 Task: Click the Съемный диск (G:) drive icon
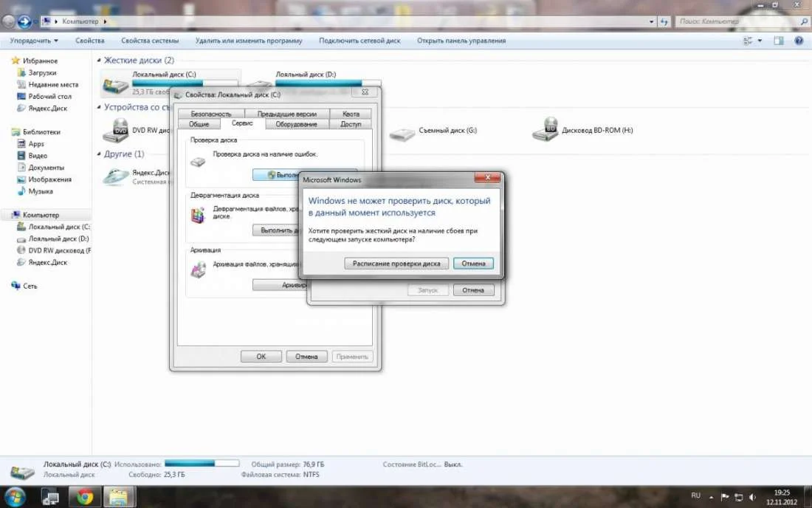coord(402,134)
